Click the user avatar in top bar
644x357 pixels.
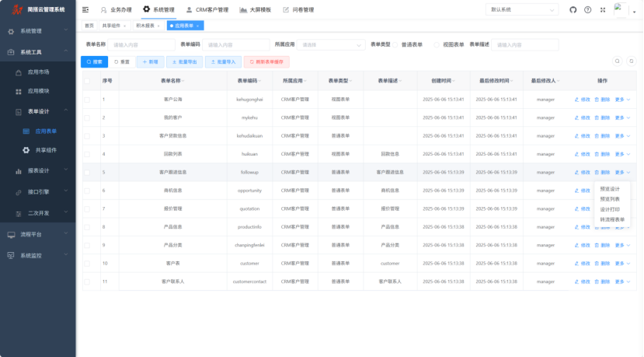(x=621, y=9)
